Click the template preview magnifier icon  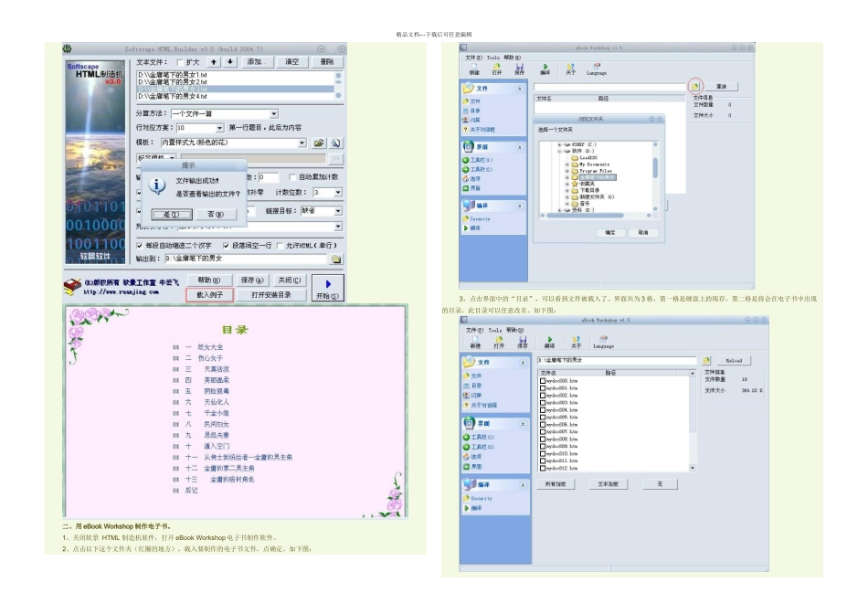pos(336,143)
